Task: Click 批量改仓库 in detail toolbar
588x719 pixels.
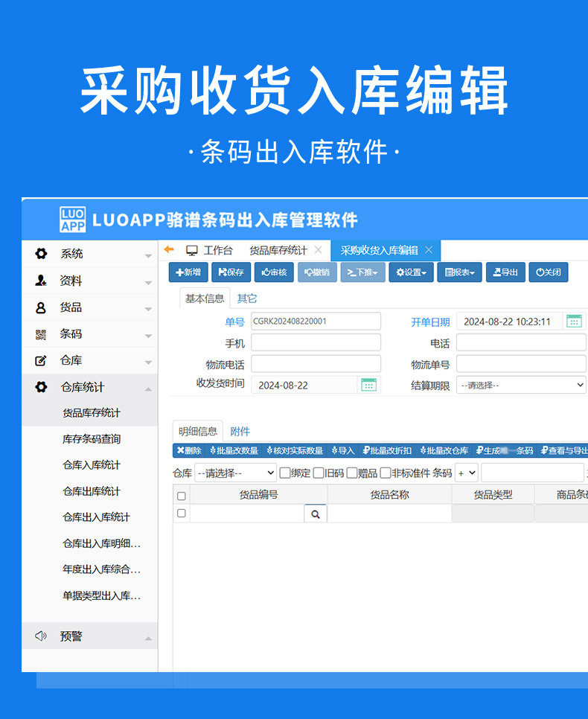Action: pyautogui.click(x=444, y=451)
